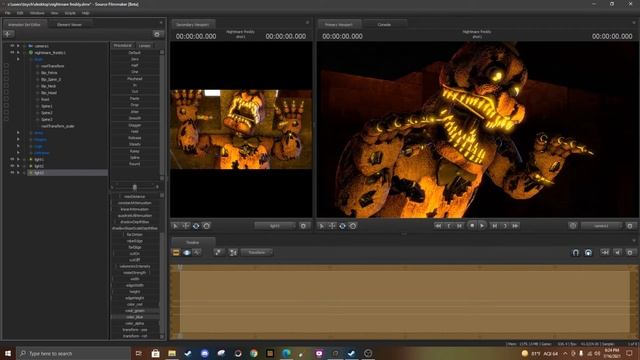Apply the Zero preset
640x360 pixels.
click(135, 59)
